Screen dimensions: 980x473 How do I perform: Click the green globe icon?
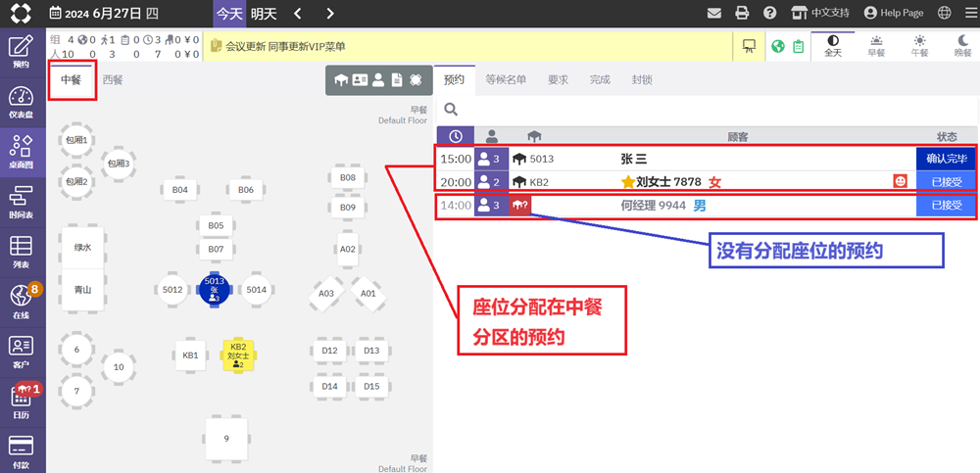tap(777, 46)
